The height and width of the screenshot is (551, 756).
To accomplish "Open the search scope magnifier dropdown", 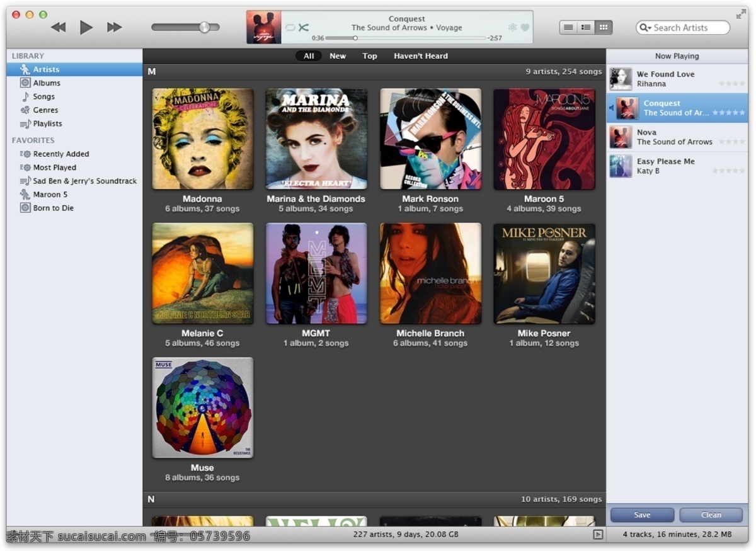I will point(645,28).
